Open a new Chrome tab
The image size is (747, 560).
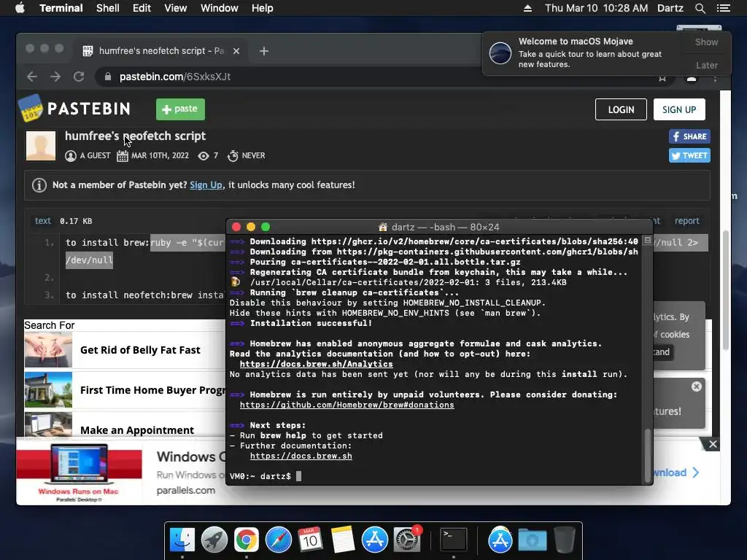pos(264,51)
